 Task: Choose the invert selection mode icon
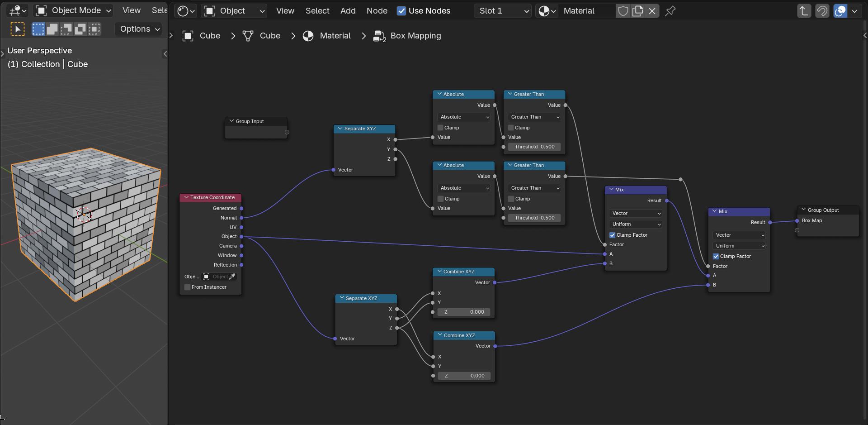pos(80,29)
